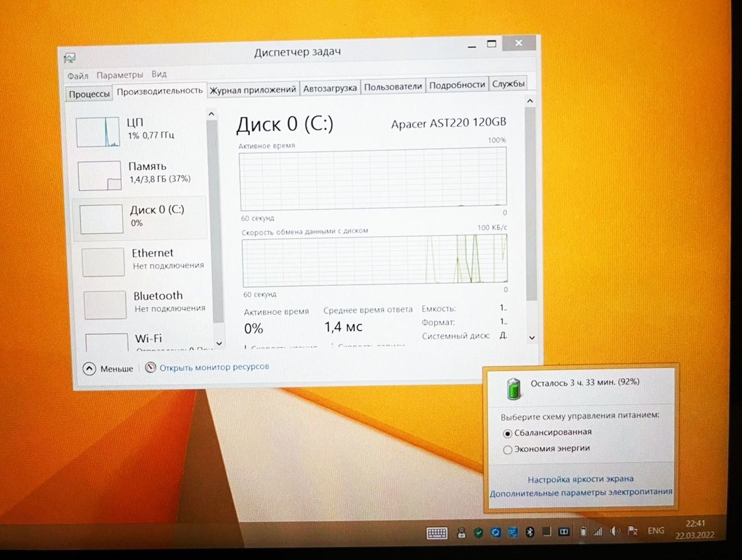Go to the Пользователи tab
Screen dimensions: 742x560
393,87
